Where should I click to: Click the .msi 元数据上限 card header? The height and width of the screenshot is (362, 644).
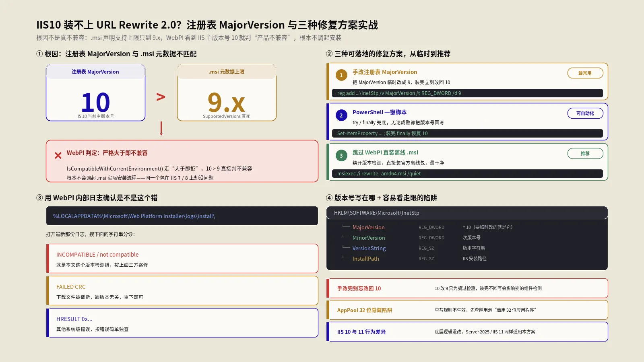click(x=227, y=72)
